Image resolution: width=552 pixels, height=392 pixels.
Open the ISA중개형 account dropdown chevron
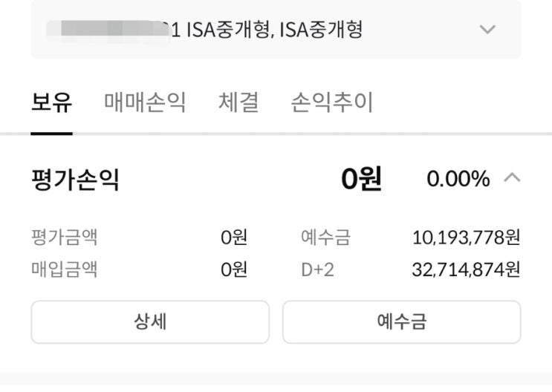487,30
